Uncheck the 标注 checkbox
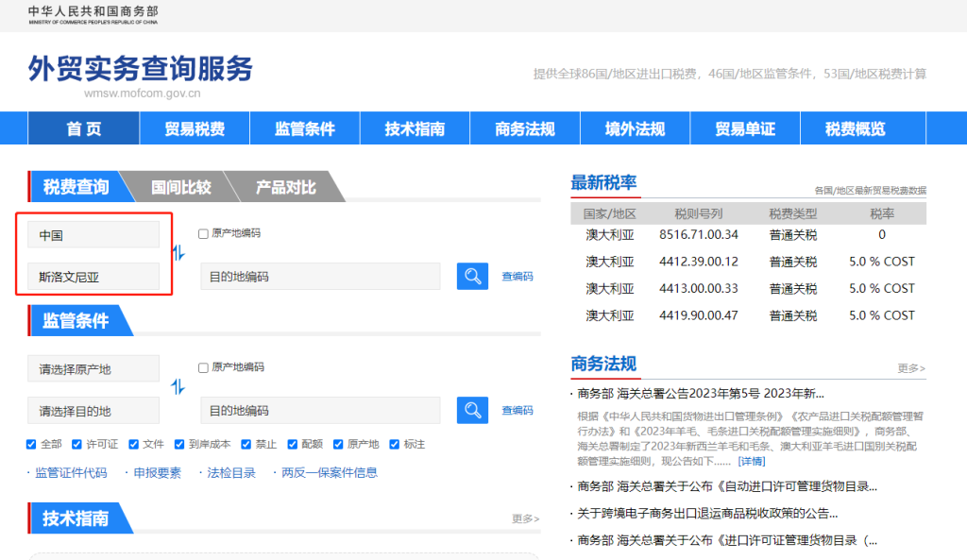This screenshot has height=560, width=967. tap(394, 444)
